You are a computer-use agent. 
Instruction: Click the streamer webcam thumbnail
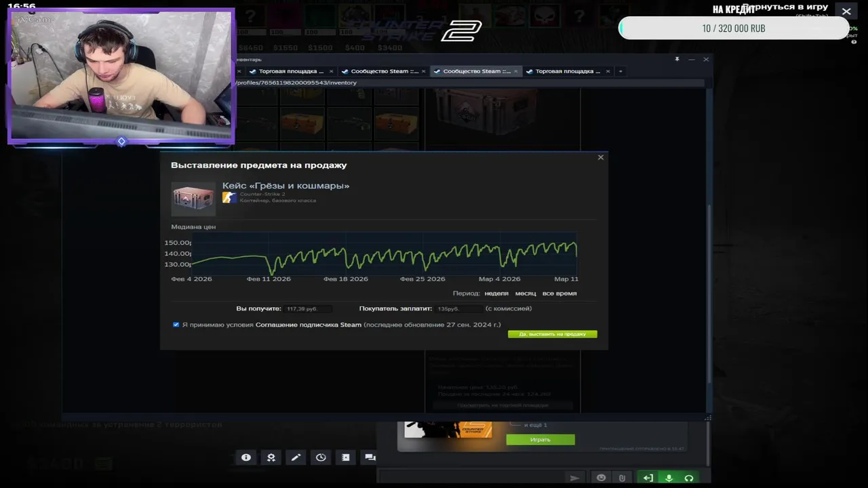coord(121,76)
